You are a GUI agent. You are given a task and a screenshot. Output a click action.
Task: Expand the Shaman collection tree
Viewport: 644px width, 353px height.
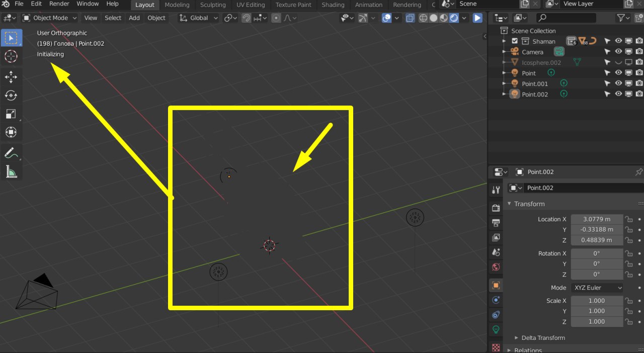point(504,41)
